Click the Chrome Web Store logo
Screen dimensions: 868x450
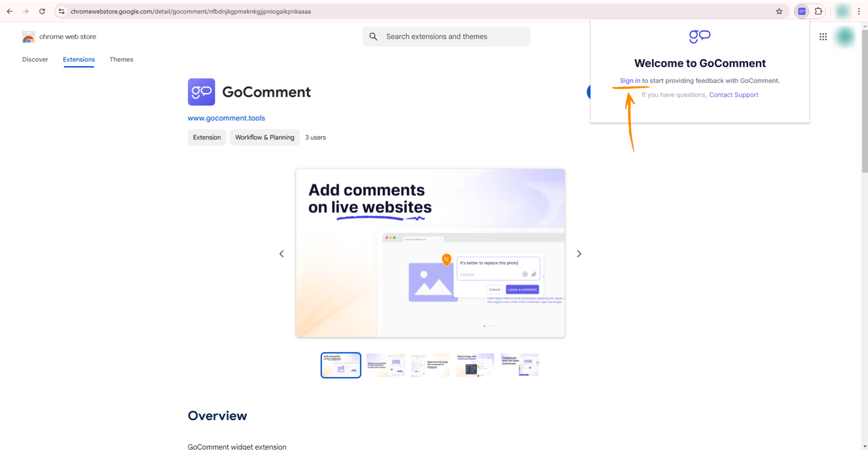pos(28,37)
